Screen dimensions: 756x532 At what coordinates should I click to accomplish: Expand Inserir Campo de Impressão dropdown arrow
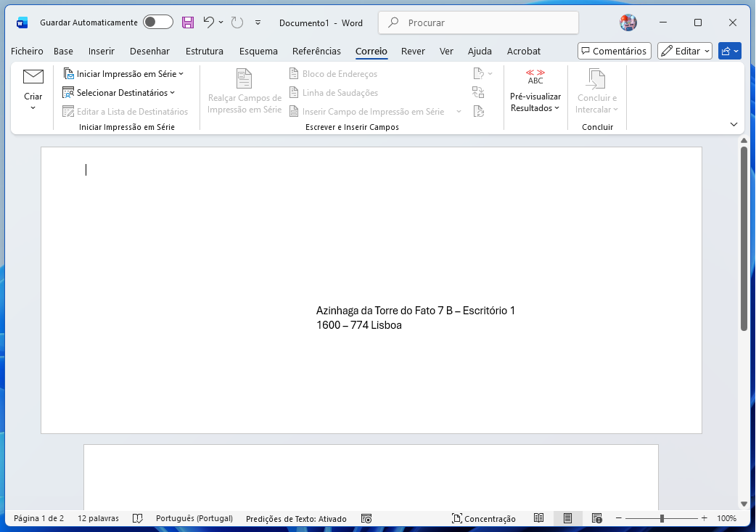pyautogui.click(x=459, y=112)
